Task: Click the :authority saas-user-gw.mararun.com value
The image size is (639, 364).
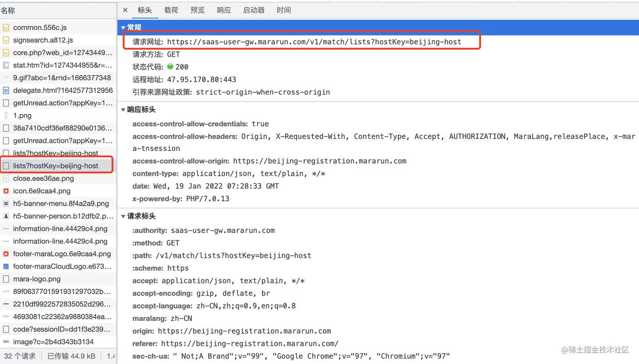Action: click(x=223, y=231)
